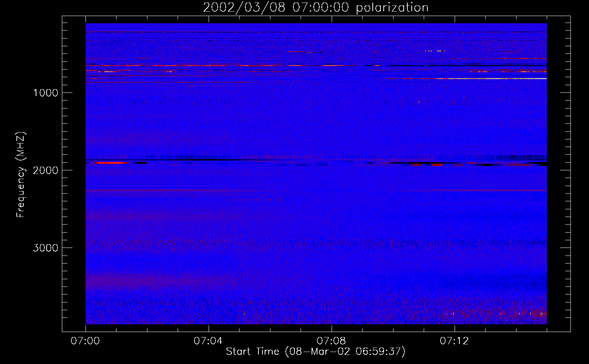
Task: Click the 3000 frequency tick label
Action: coord(46,248)
